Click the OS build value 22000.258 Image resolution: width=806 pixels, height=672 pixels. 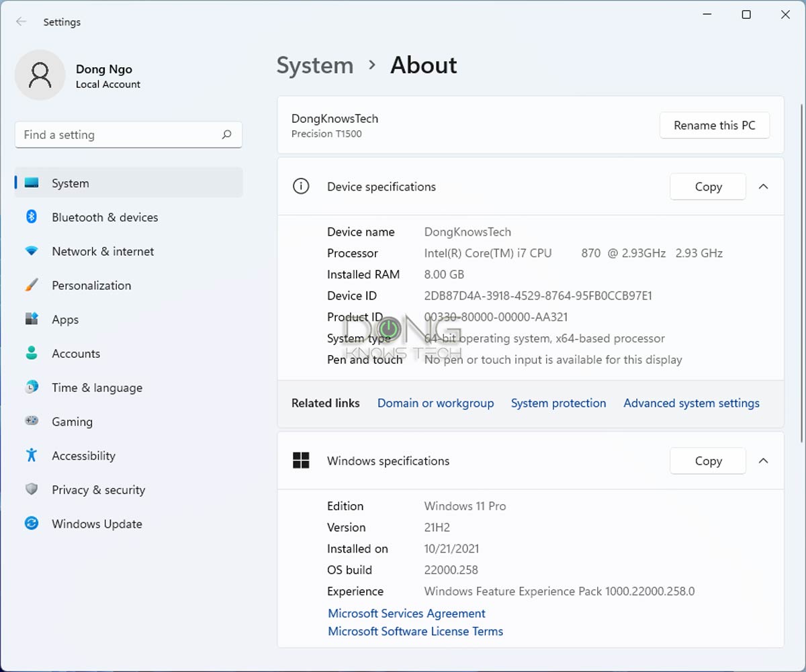pyautogui.click(x=451, y=570)
